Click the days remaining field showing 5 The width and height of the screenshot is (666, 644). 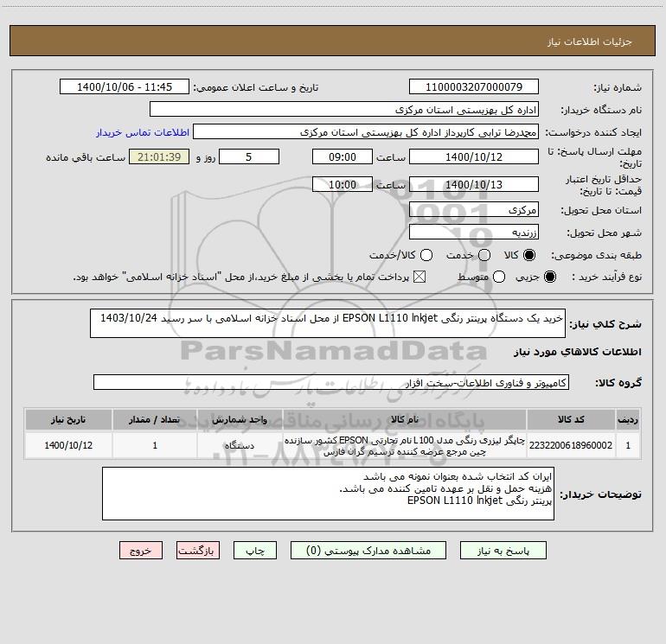(x=249, y=156)
